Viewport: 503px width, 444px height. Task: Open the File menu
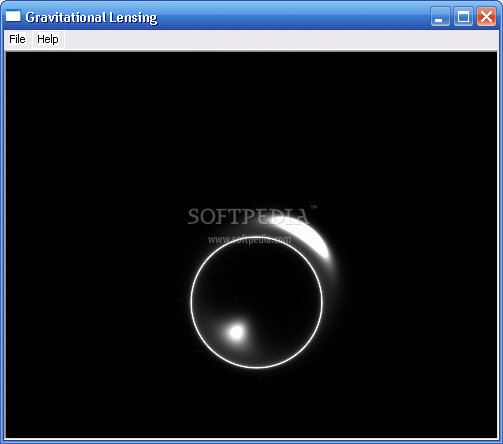pyautogui.click(x=17, y=39)
